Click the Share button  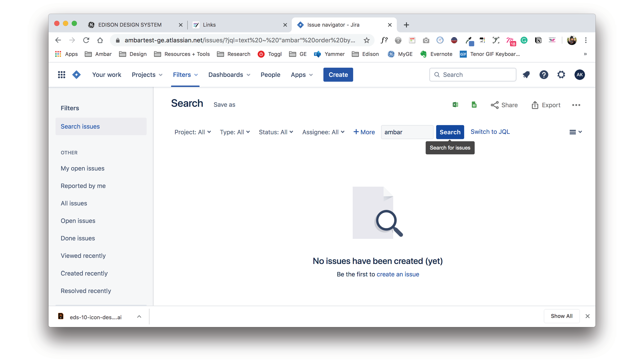504,105
